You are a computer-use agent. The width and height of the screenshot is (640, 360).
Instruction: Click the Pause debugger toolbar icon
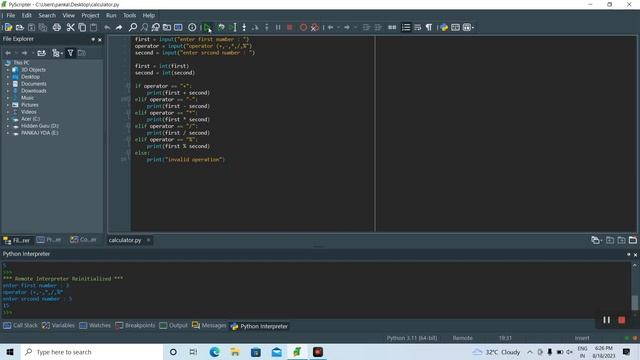[278, 27]
